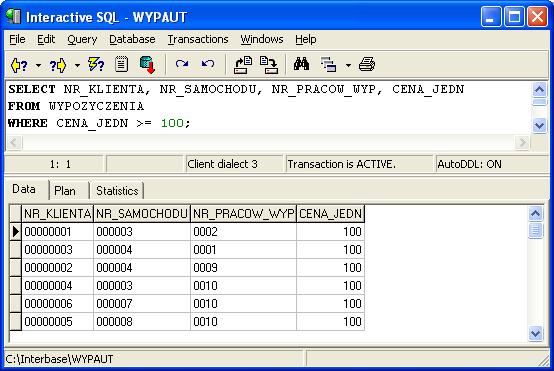The height and width of the screenshot is (371, 554).
Task: Open the Help menu
Action: pos(306,39)
